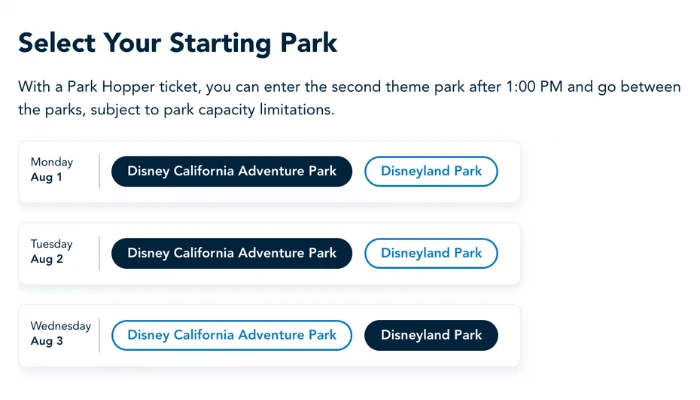Click the Select Your Starting Park heading
The image size is (700, 400).
pyautogui.click(x=178, y=43)
